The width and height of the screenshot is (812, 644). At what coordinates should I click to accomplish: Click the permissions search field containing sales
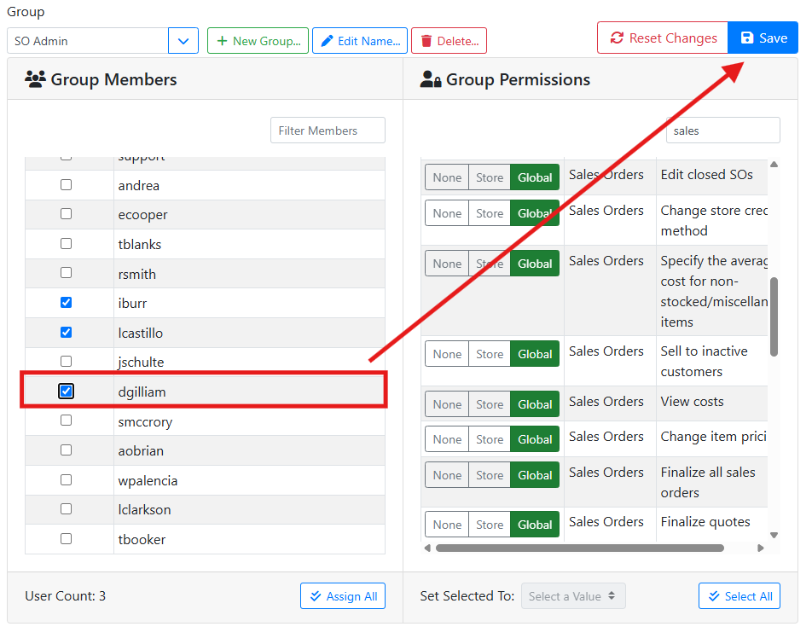722,131
